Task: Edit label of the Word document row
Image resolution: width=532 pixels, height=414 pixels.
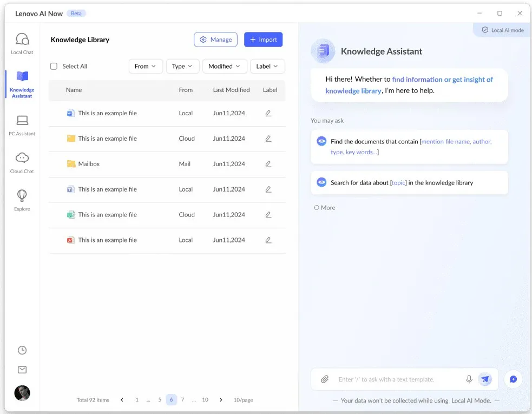Action: 268,113
